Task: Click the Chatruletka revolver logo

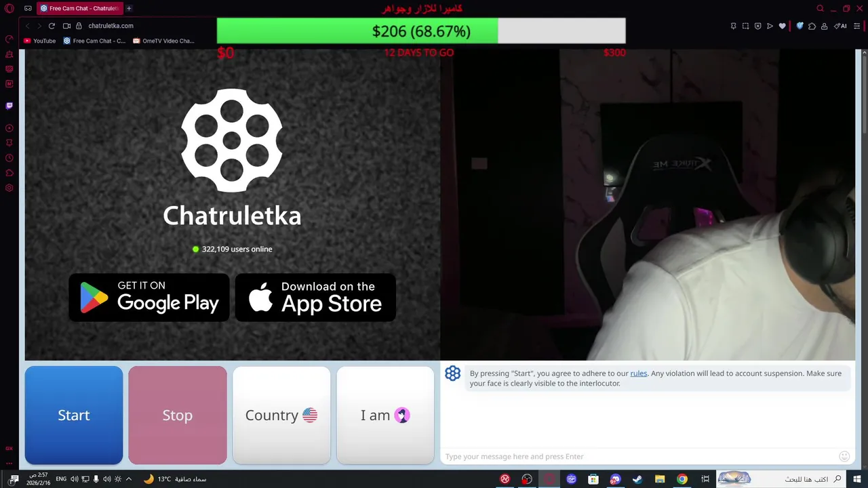Action: click(x=232, y=140)
